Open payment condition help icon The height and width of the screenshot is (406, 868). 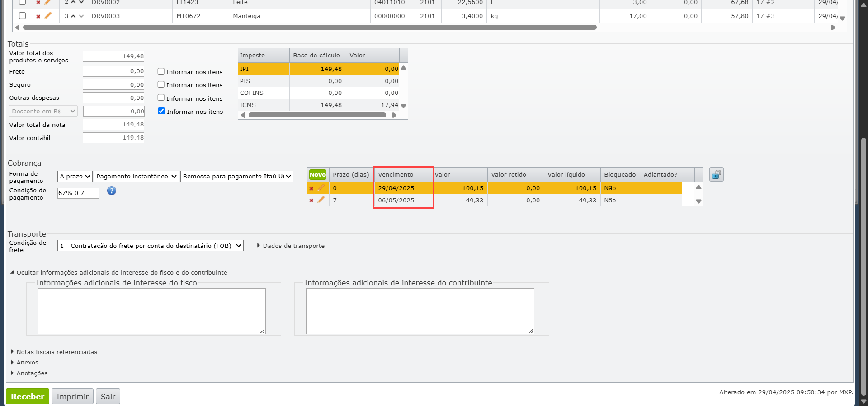112,191
